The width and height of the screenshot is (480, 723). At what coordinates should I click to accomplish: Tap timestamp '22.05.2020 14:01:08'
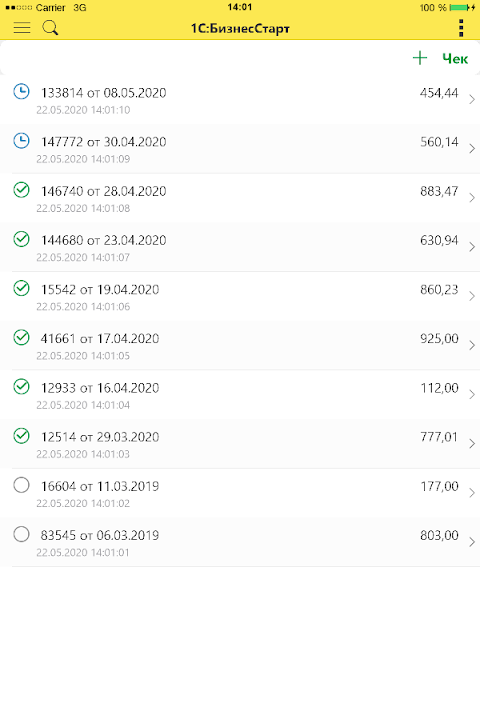coord(83,208)
